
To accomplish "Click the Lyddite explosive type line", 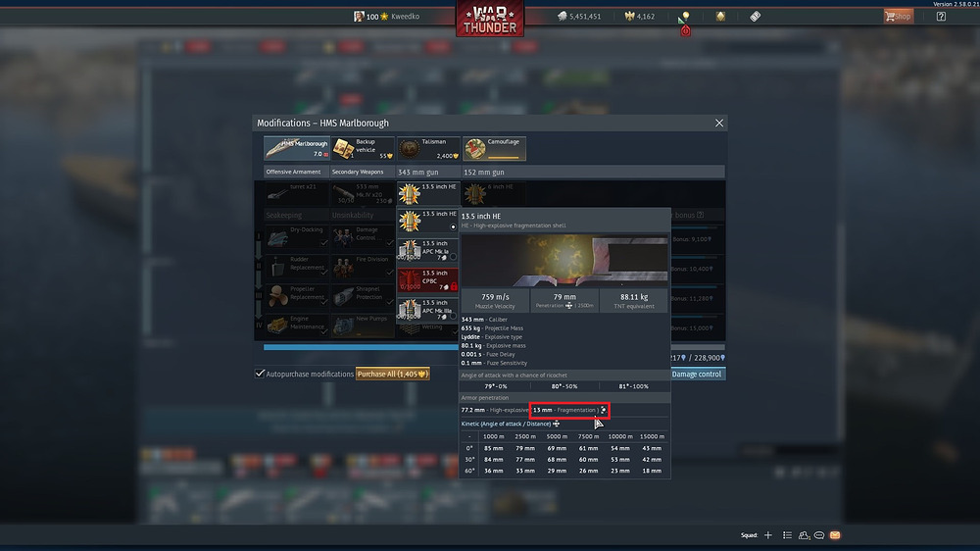I will [491, 337].
